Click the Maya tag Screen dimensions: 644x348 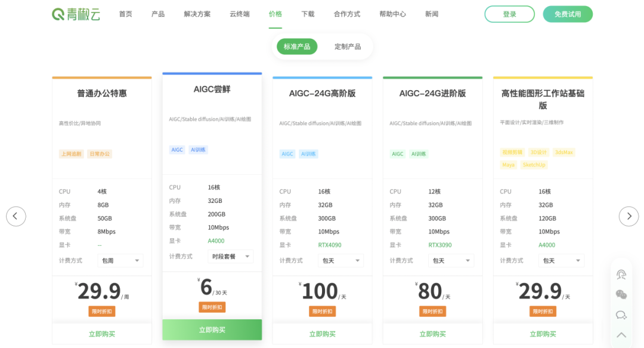pyautogui.click(x=508, y=165)
